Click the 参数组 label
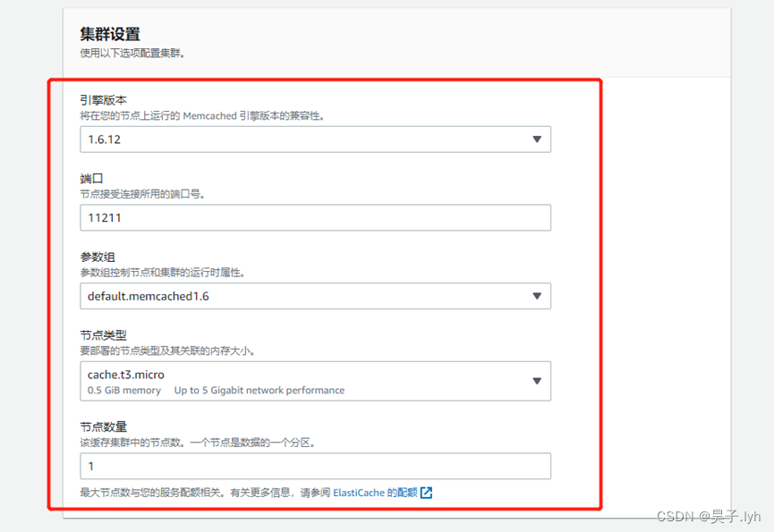Screen dimensions: 774x532 [x=98, y=257]
